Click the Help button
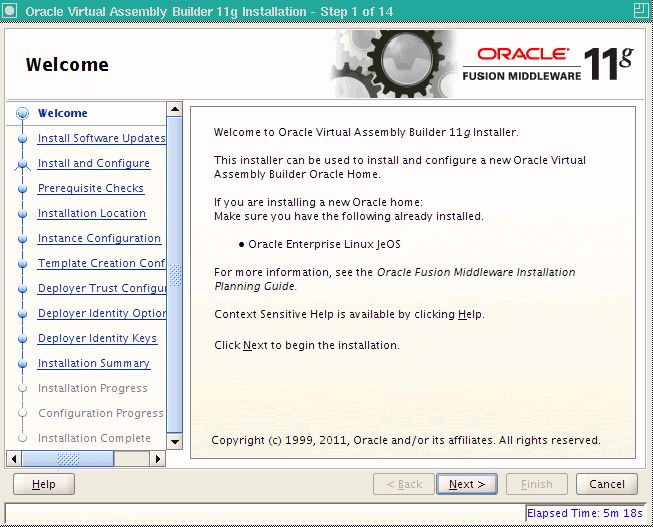This screenshot has width=653, height=527. point(44,484)
